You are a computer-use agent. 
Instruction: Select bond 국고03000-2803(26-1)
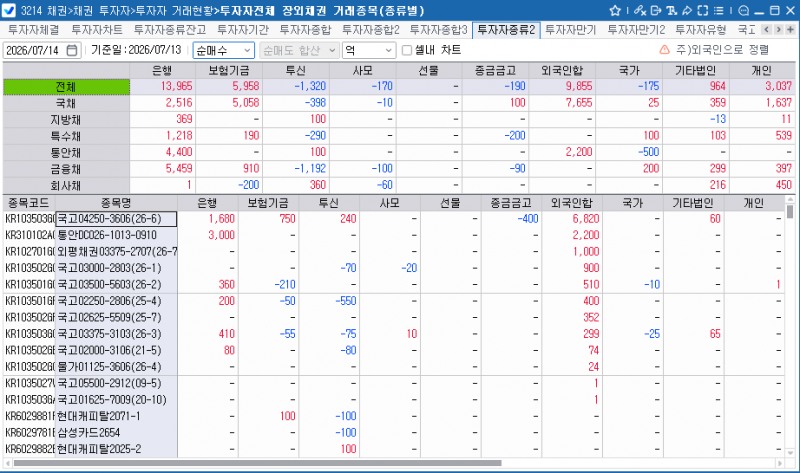click(x=116, y=268)
